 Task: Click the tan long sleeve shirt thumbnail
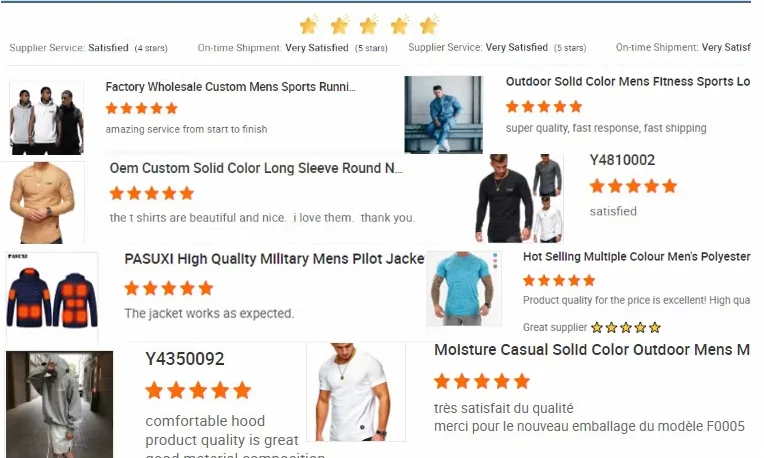tap(43, 203)
